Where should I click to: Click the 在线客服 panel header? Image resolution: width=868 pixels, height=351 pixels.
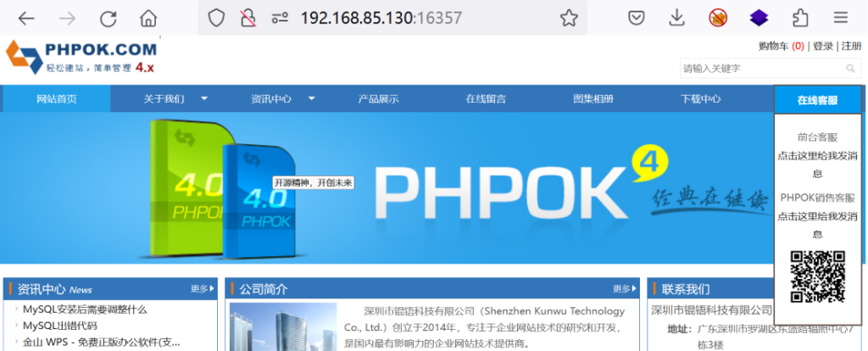click(818, 100)
